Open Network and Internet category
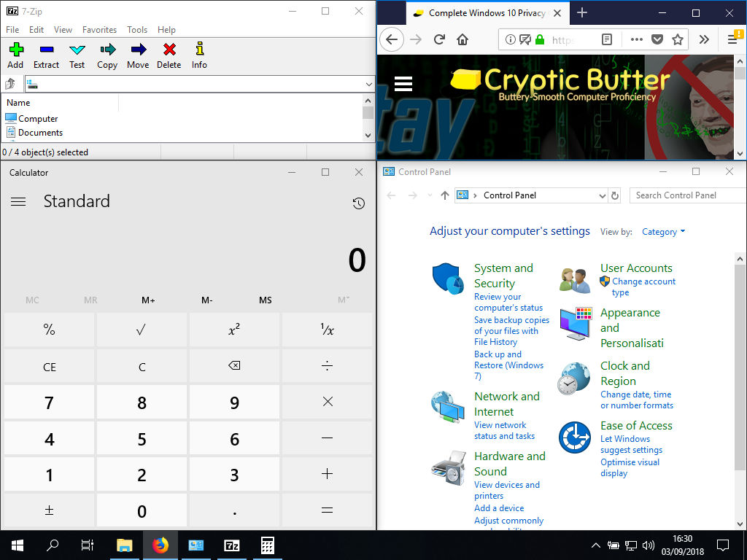The height and width of the screenshot is (560, 747). pos(507,404)
